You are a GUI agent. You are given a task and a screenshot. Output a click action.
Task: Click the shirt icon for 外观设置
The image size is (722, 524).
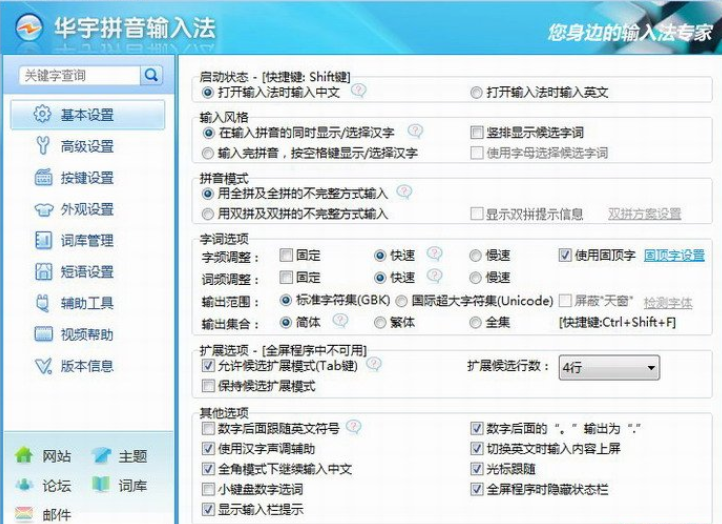point(44,210)
